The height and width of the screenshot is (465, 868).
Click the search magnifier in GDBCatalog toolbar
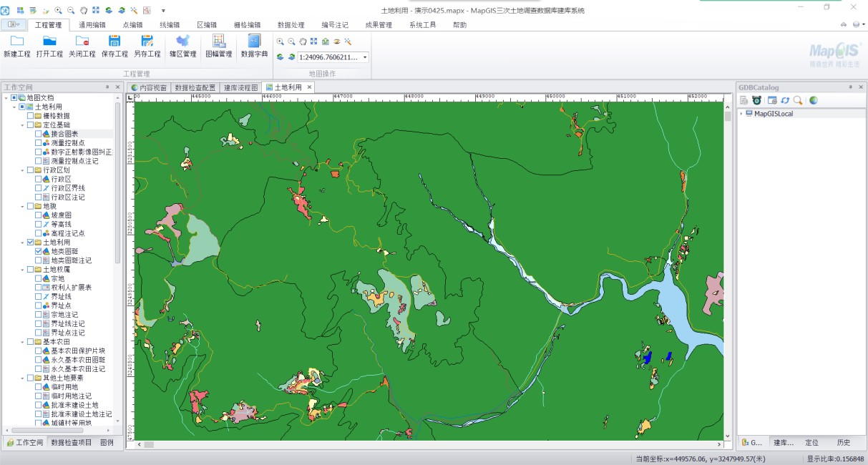797,100
